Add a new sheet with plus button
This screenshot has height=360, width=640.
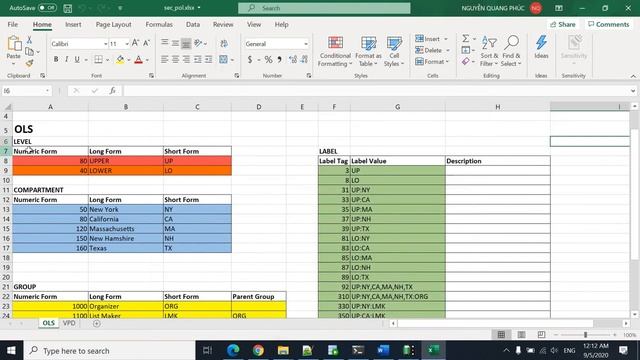pos(96,323)
